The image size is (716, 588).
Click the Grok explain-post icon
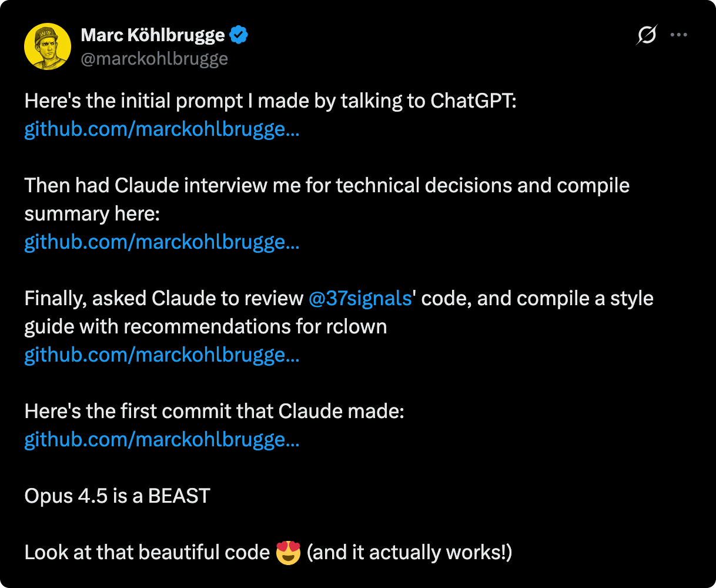coord(647,35)
